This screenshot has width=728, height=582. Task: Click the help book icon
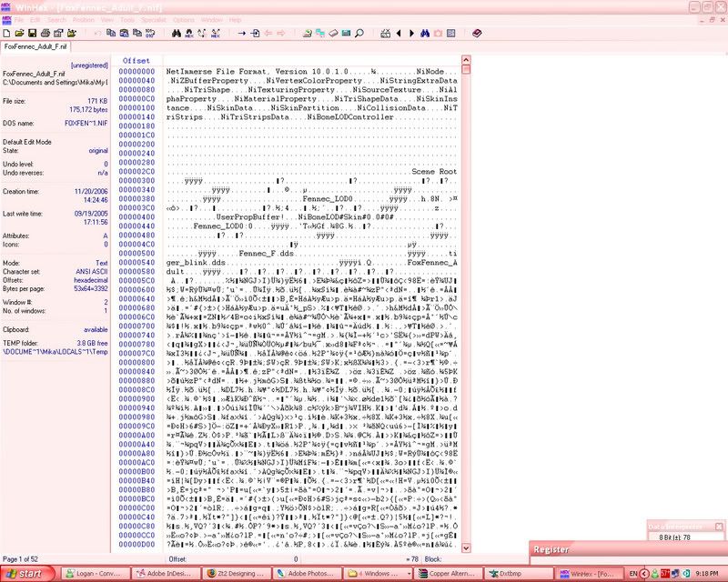(478, 33)
